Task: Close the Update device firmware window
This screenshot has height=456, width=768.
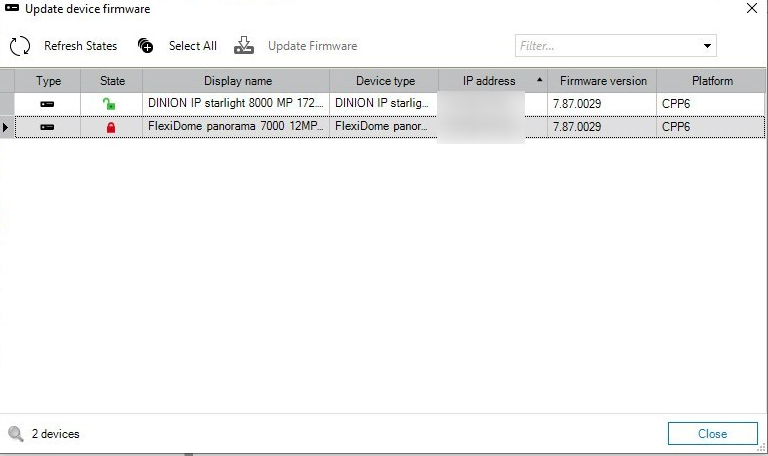Action: coord(752,8)
